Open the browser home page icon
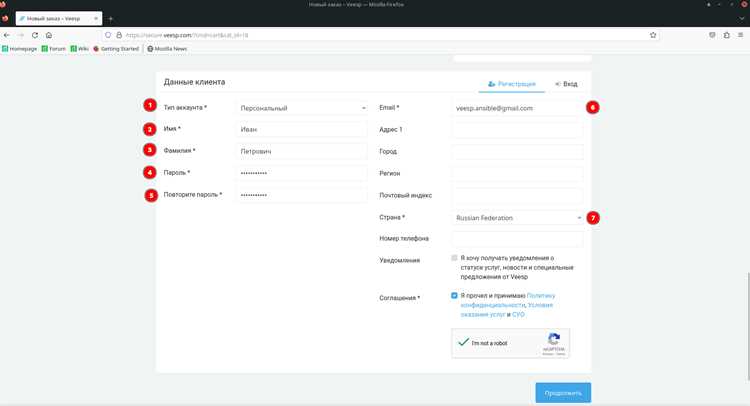750x406 pixels. pos(49,35)
